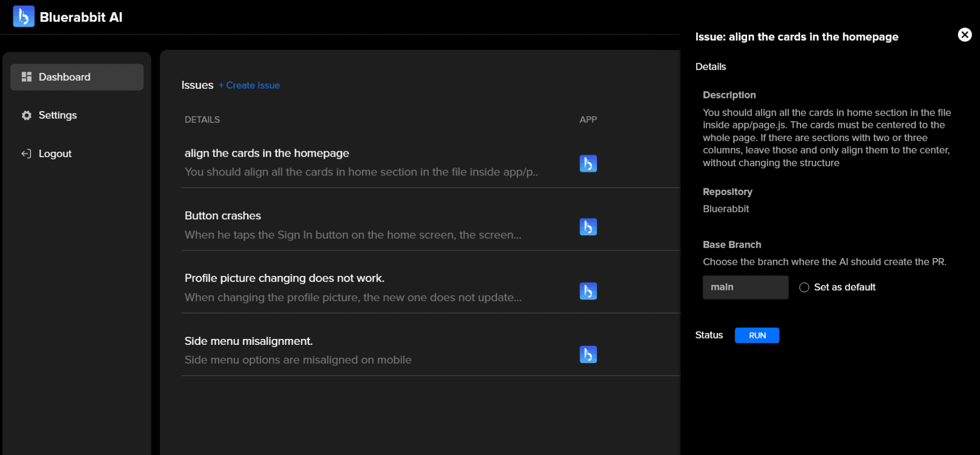This screenshot has height=455, width=980.
Task: Select the Profile picture changing issue row
Action: coord(284,279)
